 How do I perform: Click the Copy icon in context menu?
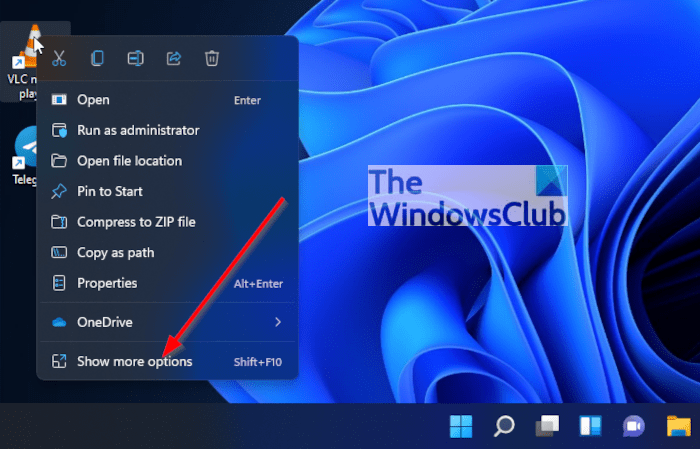click(x=97, y=58)
